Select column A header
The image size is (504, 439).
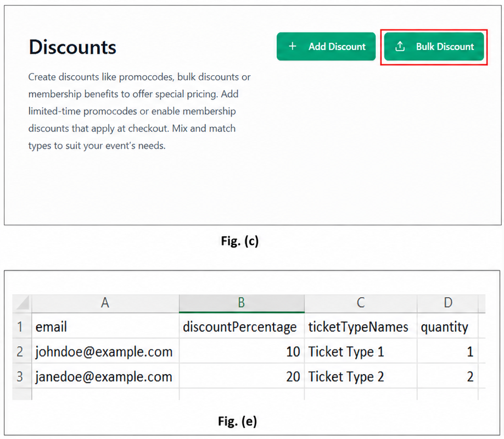pos(105,303)
